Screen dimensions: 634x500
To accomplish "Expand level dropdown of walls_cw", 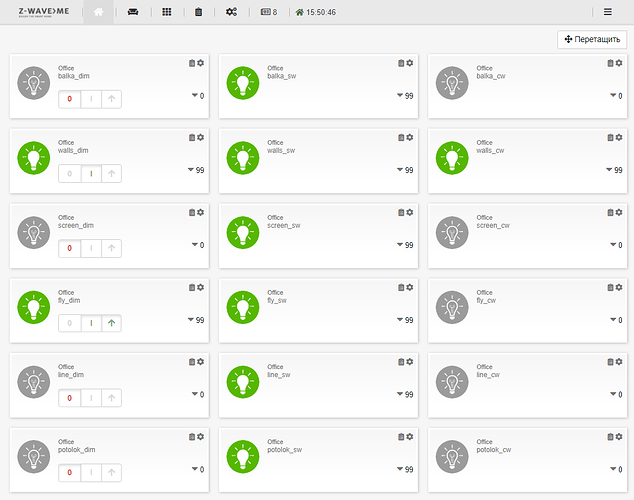I will 614,170.
